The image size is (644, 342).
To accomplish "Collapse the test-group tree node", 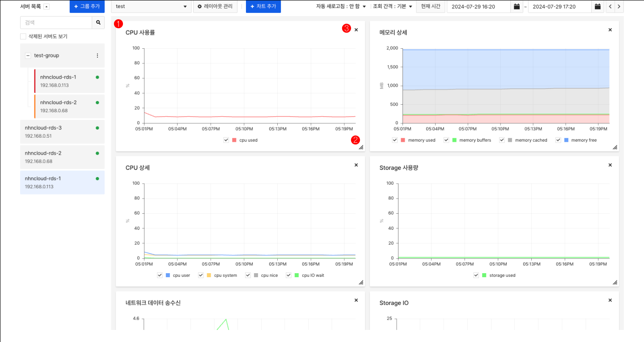I will tap(28, 55).
